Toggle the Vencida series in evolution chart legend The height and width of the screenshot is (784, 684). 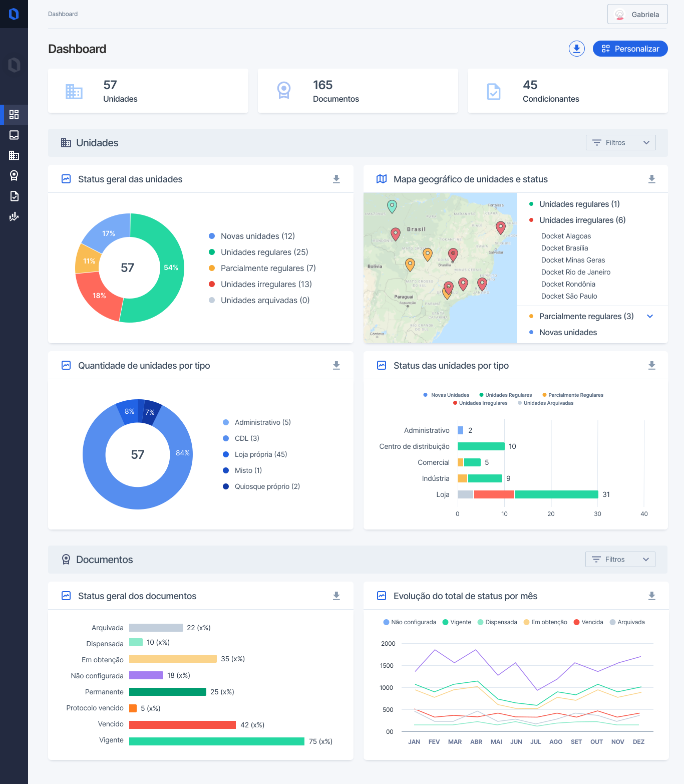pyautogui.click(x=588, y=622)
